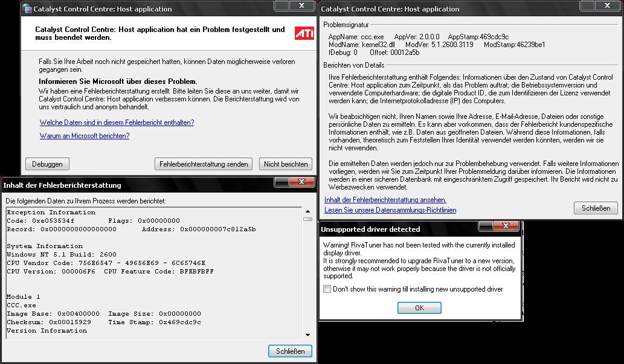Click the 'CPU Vendor Code' line
624x364 pixels.
[x=106, y=263]
